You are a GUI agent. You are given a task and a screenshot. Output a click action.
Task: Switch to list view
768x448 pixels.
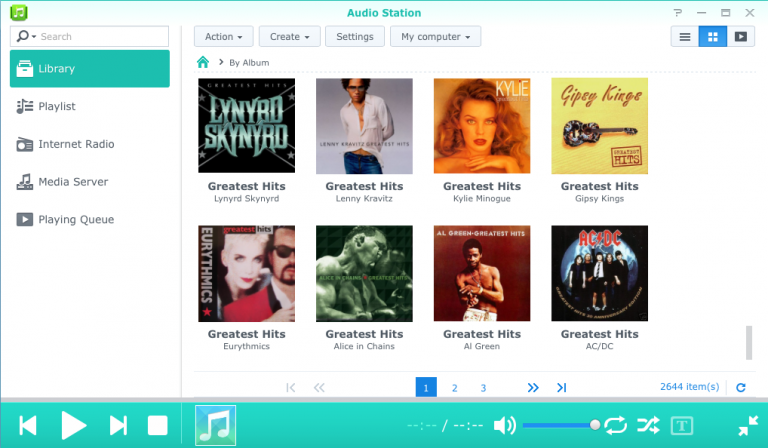685,37
